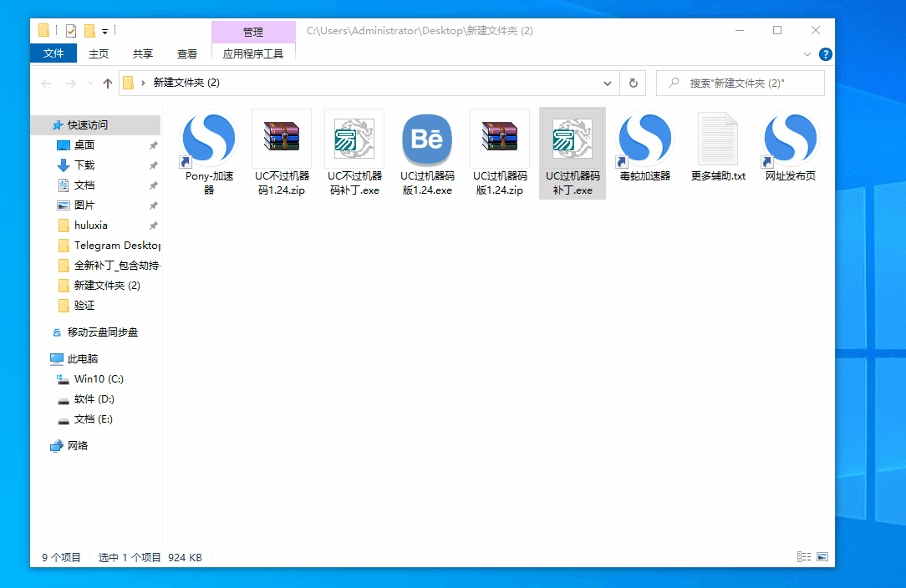This screenshot has width=906, height=588.
Task: Open the address bar history dropdown
Action: pos(608,84)
